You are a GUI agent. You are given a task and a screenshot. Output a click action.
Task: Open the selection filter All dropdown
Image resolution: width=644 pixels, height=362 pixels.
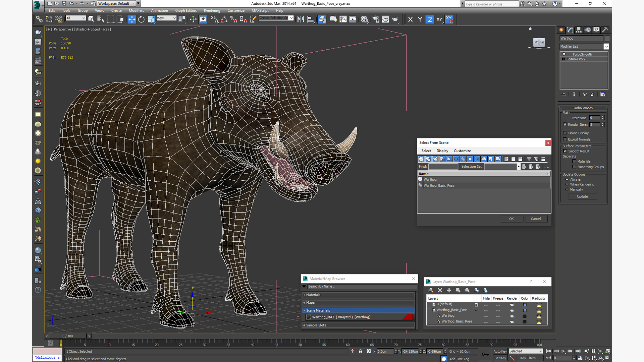point(76,18)
